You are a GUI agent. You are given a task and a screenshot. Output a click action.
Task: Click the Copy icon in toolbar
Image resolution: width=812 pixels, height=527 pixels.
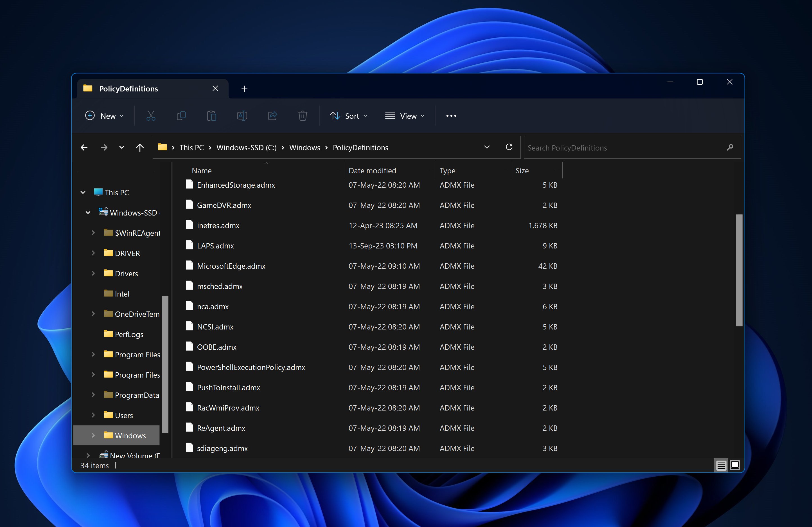[x=181, y=116]
